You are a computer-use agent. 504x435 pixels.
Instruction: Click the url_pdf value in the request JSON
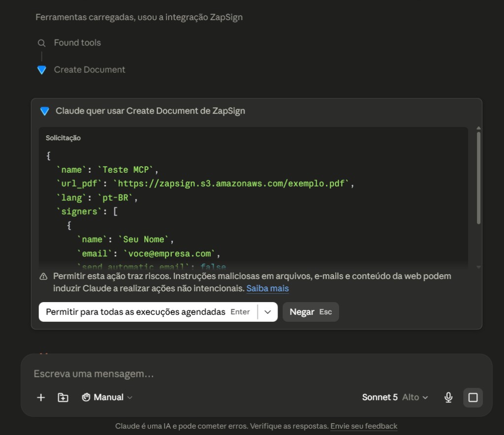click(x=231, y=184)
